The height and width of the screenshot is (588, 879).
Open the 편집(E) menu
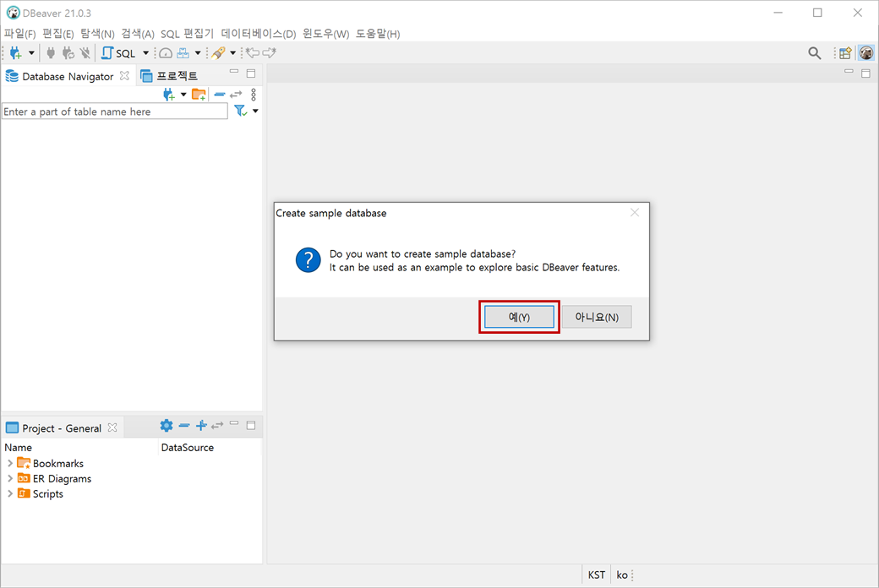click(x=57, y=34)
